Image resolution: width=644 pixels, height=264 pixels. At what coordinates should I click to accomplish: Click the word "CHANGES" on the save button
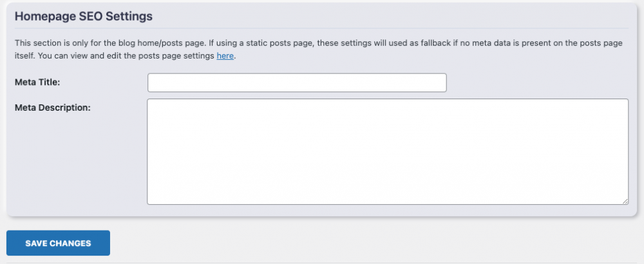[x=71, y=243]
